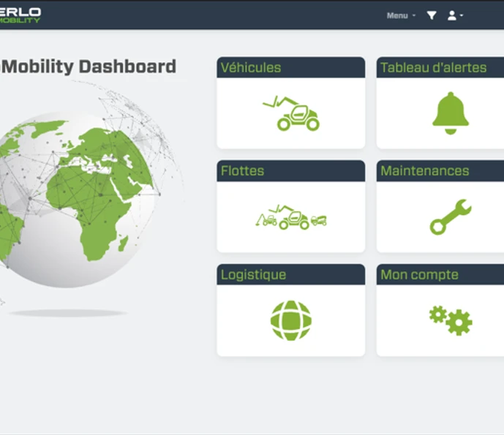Click the wrench icon under Maintenances
Image resolution: width=504 pixels, height=435 pixels.
(x=450, y=217)
